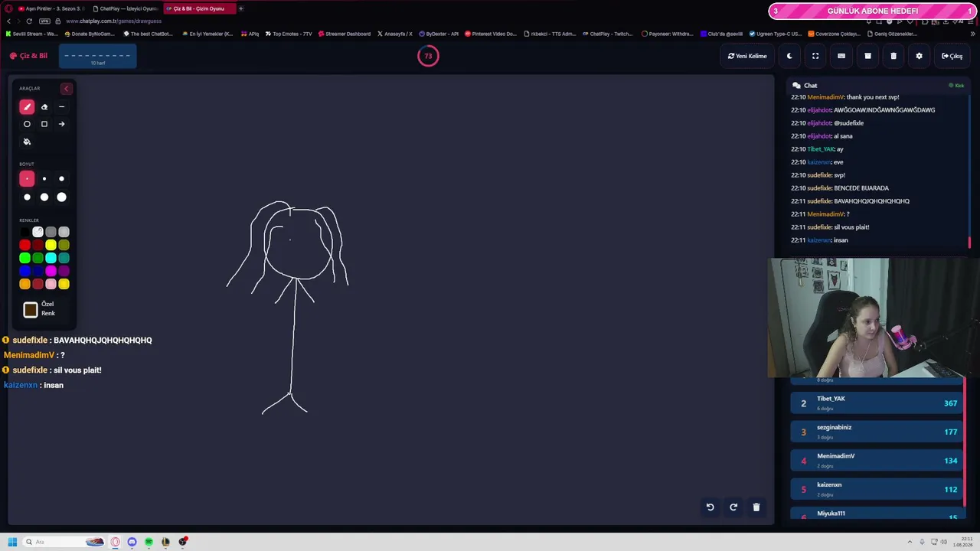Select Tibet_YAK leaderboard row
The height and width of the screenshot is (551, 980).
[x=877, y=403]
